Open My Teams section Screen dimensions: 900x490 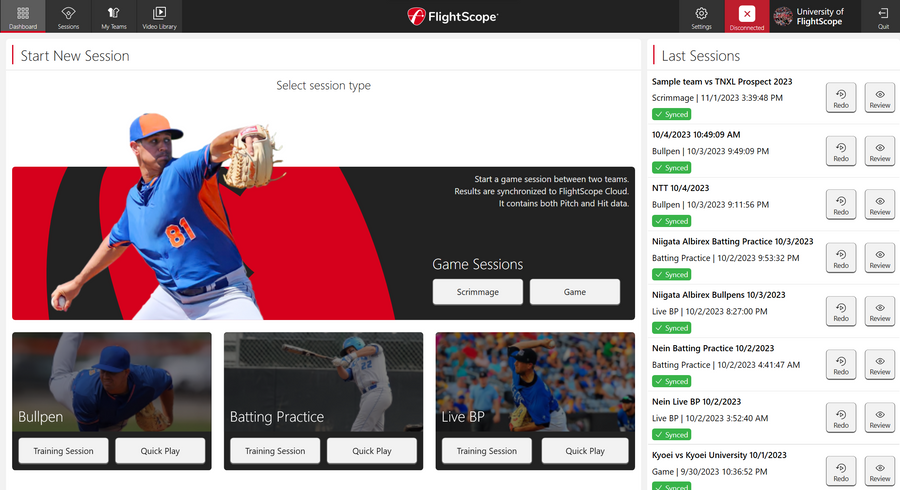click(x=113, y=16)
